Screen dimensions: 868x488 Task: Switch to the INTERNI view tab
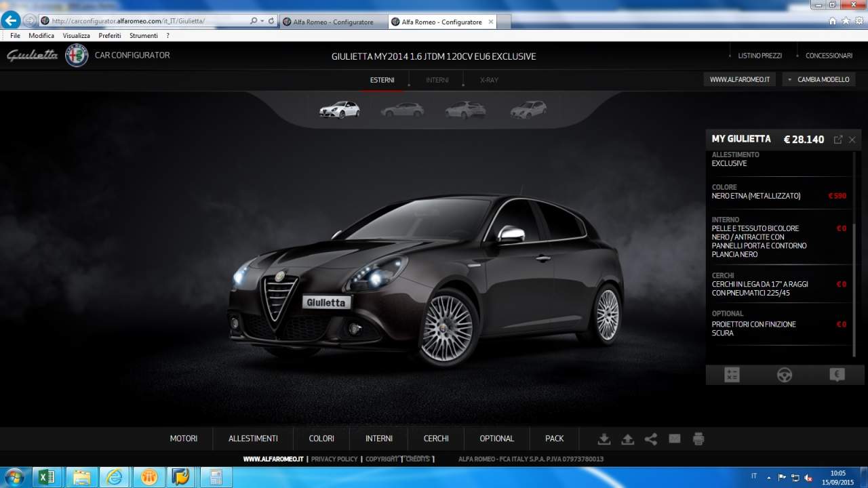437,80
